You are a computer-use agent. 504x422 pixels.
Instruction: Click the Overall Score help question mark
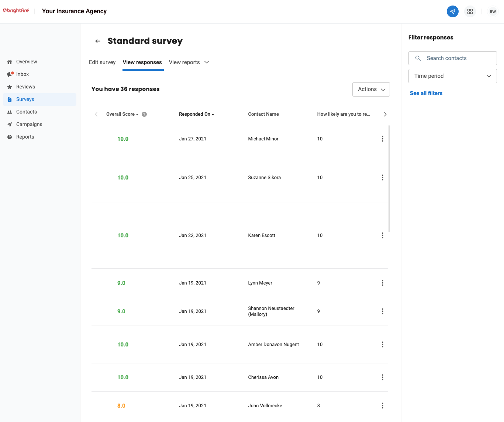point(144,114)
